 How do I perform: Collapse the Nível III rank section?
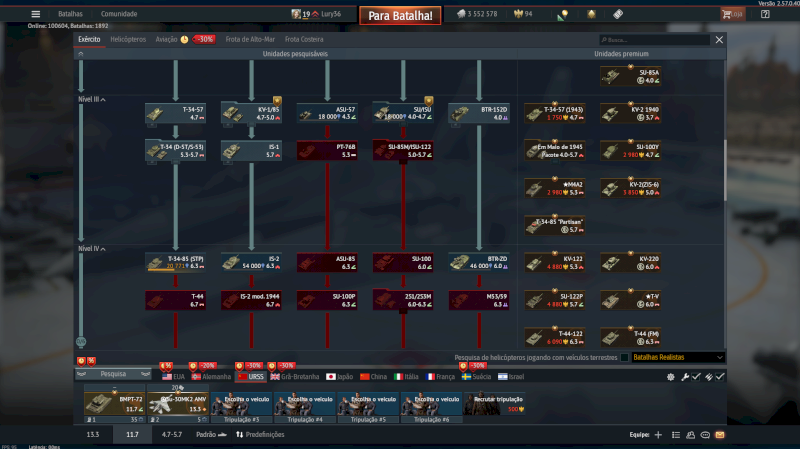point(92,99)
